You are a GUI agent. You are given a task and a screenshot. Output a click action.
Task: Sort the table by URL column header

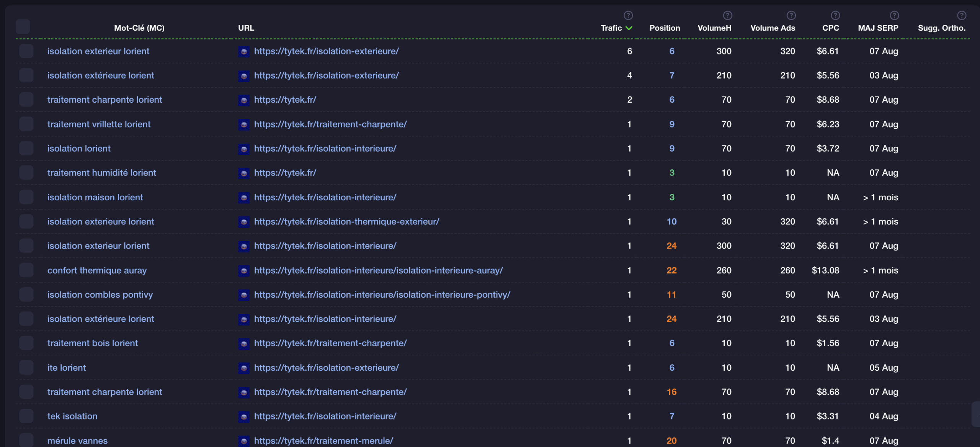point(246,28)
